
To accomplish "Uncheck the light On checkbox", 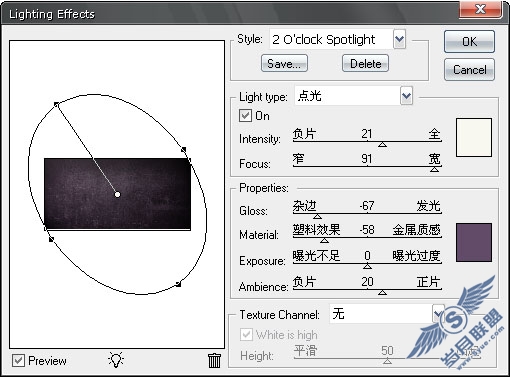I will 245,116.
